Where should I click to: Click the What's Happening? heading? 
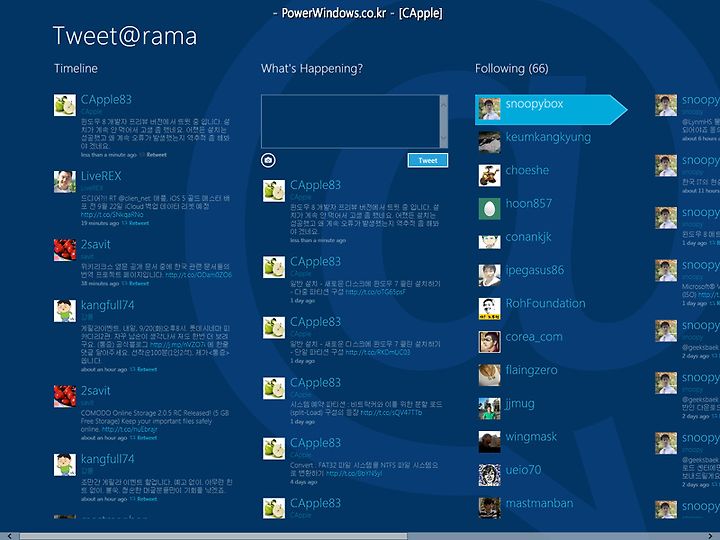[312, 68]
